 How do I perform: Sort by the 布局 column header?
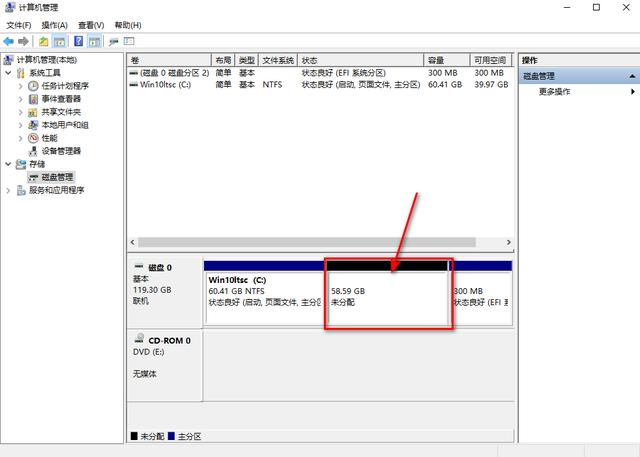(223, 60)
